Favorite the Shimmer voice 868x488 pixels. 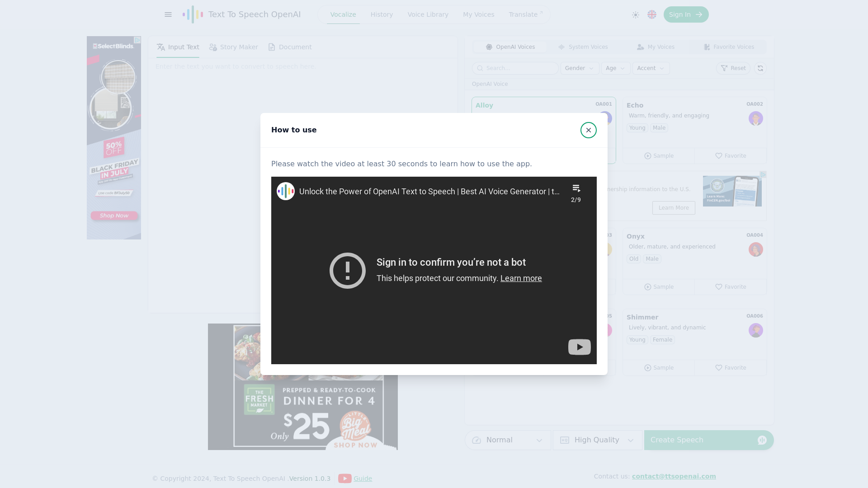[x=731, y=368]
